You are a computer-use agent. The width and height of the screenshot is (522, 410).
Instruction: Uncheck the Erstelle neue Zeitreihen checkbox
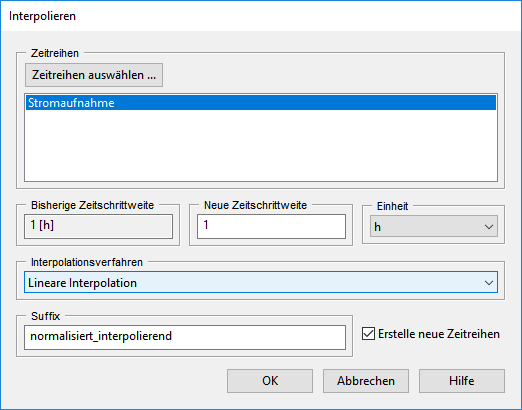tap(368, 334)
